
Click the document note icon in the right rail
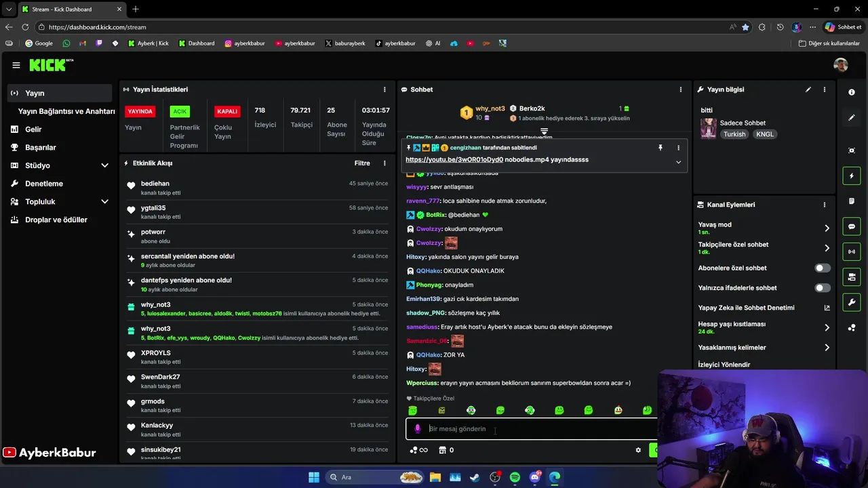852,201
